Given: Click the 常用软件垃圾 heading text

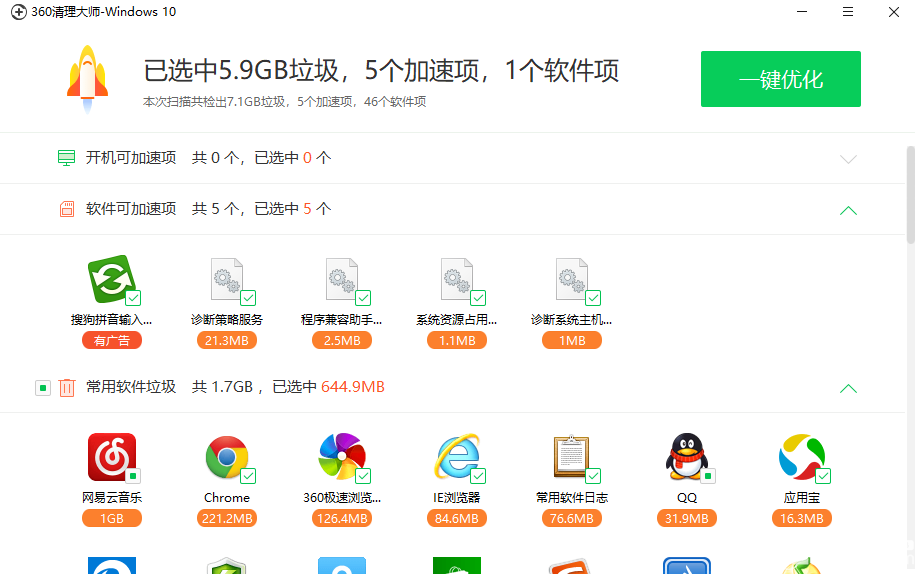Looking at the screenshot, I should tap(131, 387).
